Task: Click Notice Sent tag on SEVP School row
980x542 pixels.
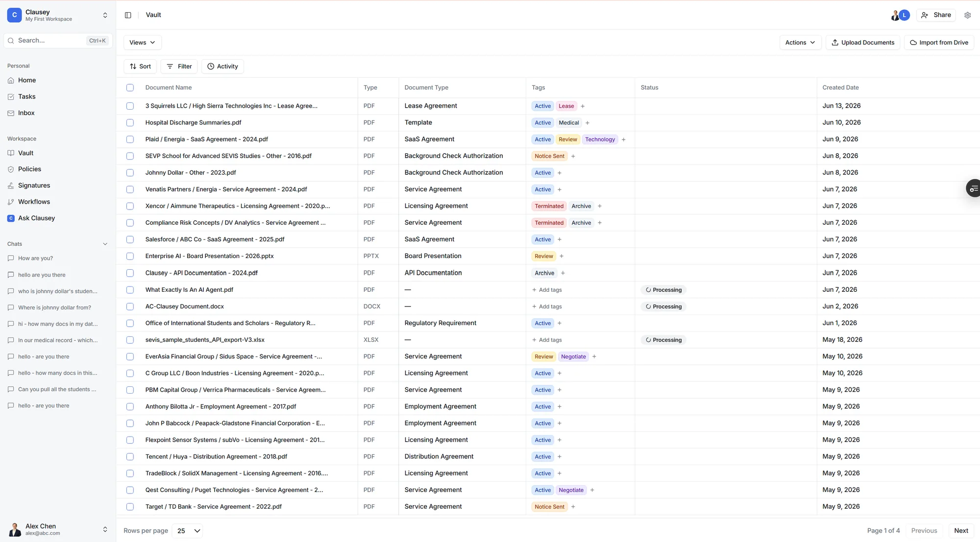Action: (x=549, y=156)
